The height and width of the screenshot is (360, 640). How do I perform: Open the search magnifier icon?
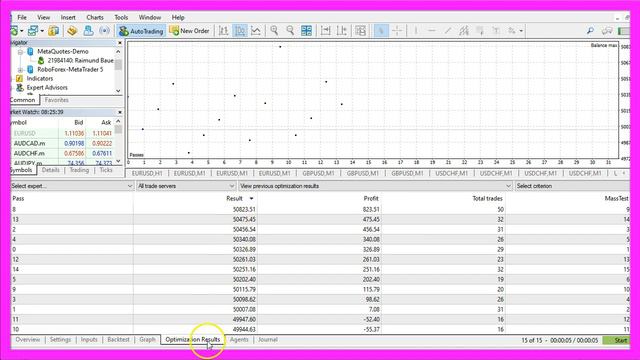(x=590, y=31)
